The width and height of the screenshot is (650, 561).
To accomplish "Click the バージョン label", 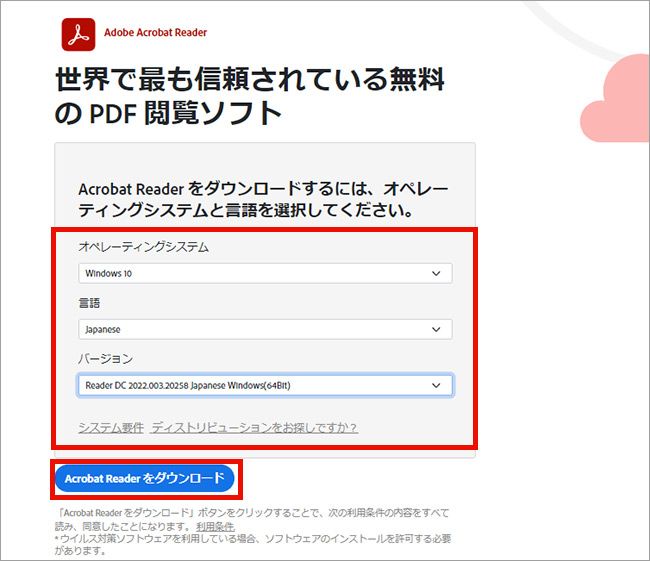I will pyautogui.click(x=105, y=359).
